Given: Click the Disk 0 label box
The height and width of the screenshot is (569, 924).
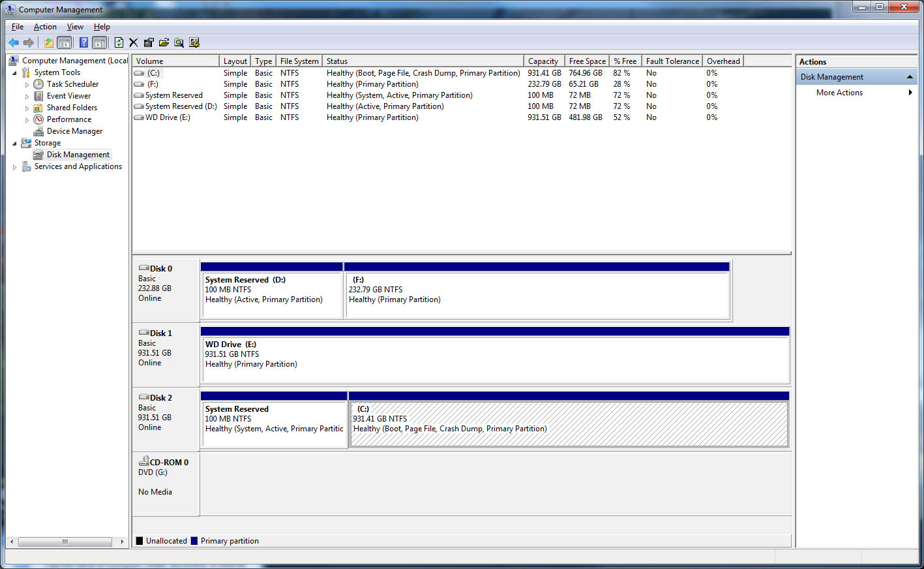Looking at the screenshot, I should click(166, 290).
